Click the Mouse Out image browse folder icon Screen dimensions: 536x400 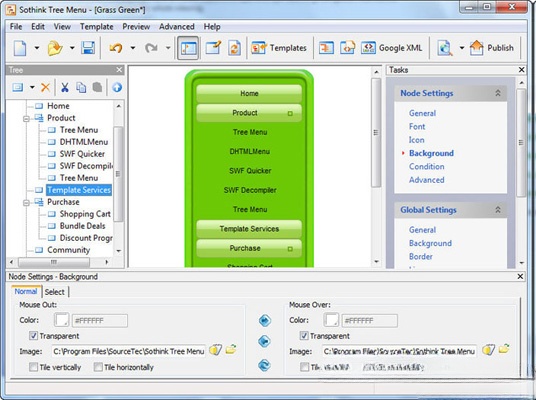tap(231, 349)
